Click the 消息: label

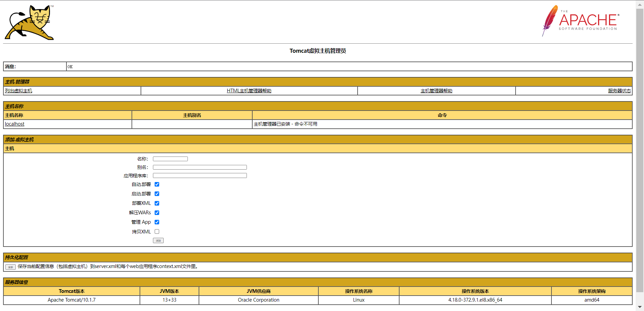(10, 66)
